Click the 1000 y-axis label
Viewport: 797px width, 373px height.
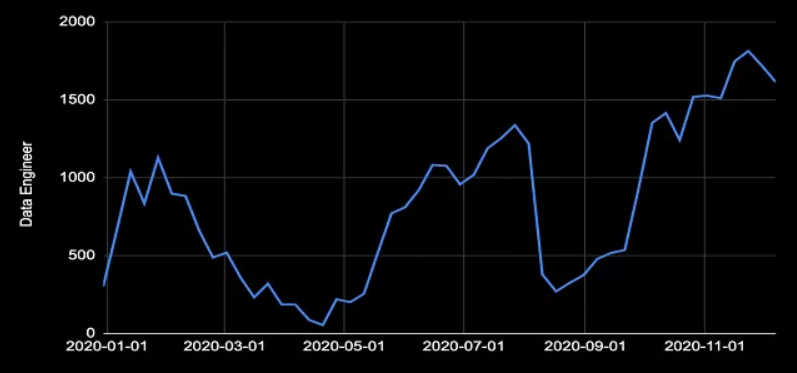77,177
